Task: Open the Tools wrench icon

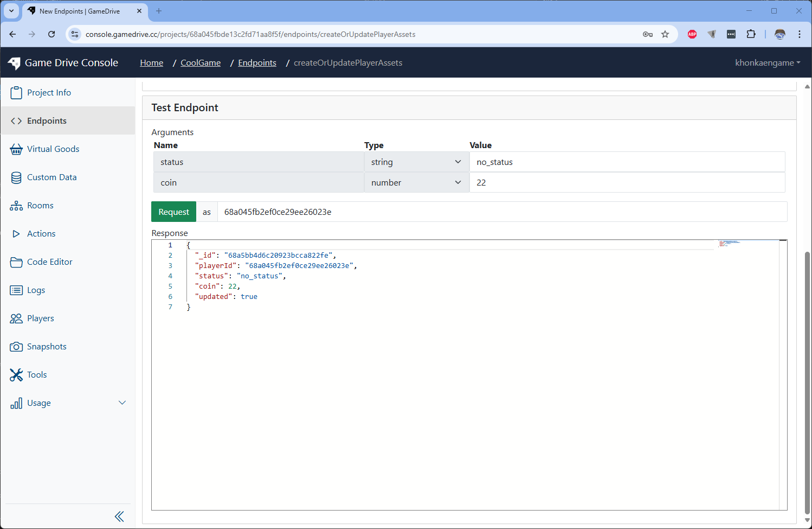Action: pos(16,374)
